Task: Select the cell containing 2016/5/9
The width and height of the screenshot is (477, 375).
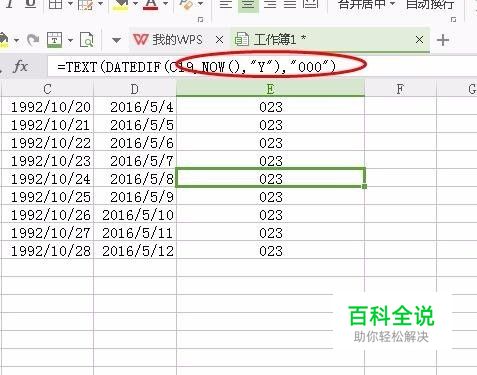Action: coord(135,197)
